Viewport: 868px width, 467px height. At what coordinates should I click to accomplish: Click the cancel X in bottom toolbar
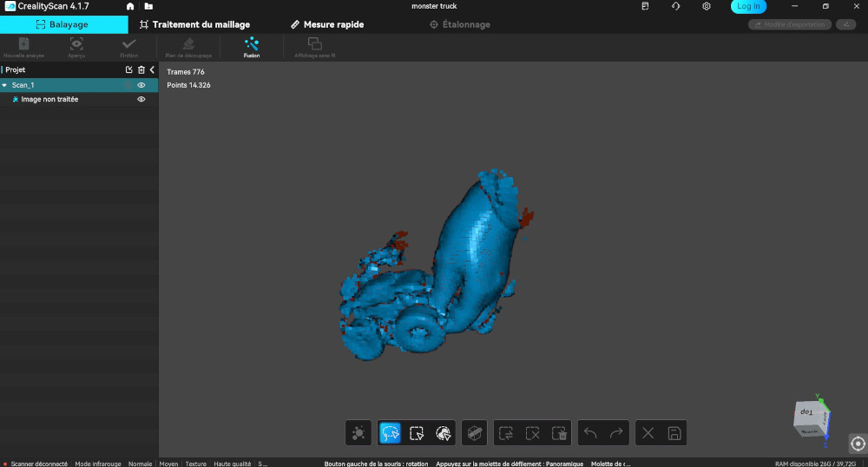[x=648, y=433]
